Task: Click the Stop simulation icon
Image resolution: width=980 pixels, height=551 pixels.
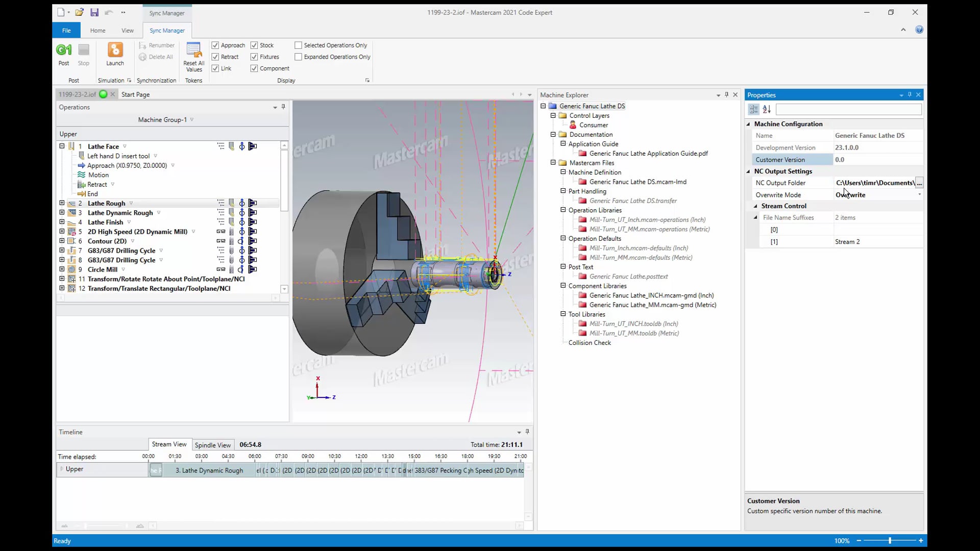Action: [84, 54]
